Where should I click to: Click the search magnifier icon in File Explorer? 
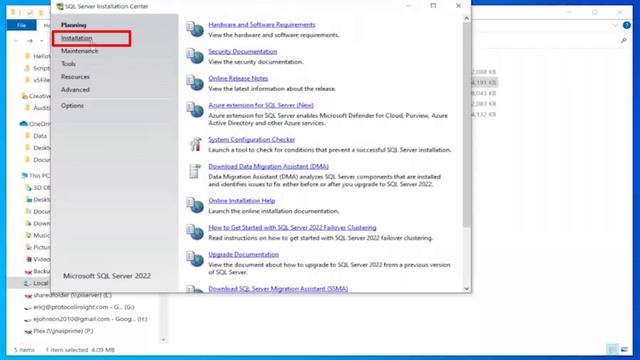coord(623,40)
